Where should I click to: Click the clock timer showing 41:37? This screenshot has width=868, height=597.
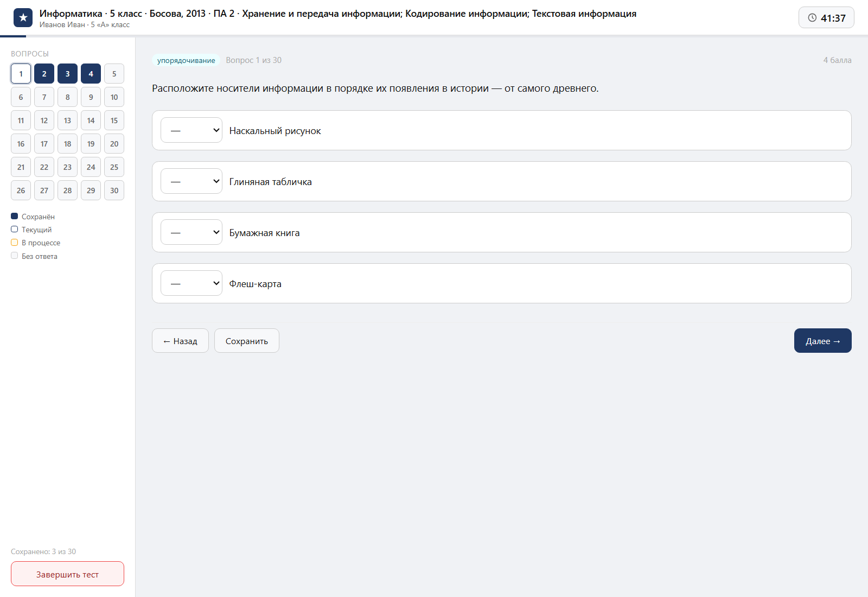click(826, 18)
